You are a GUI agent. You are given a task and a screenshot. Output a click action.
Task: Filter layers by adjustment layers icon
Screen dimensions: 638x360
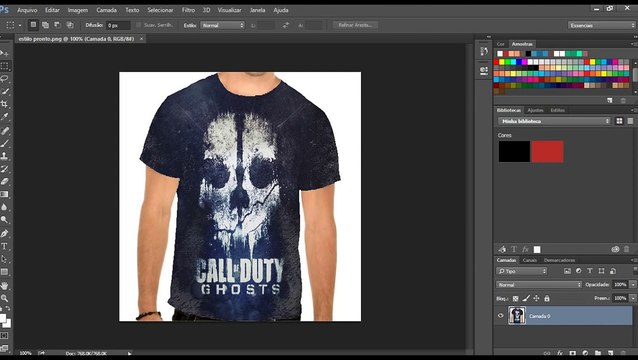(x=579, y=271)
